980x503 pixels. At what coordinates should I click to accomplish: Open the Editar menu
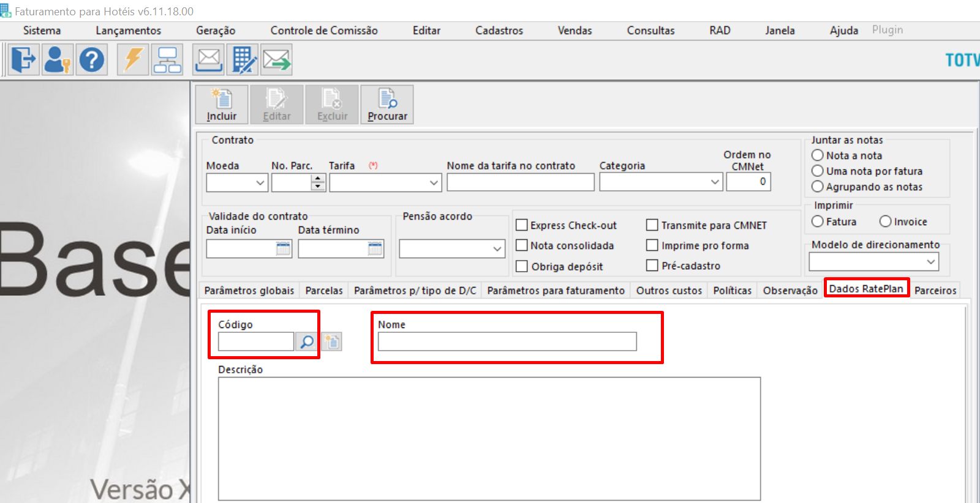click(426, 31)
